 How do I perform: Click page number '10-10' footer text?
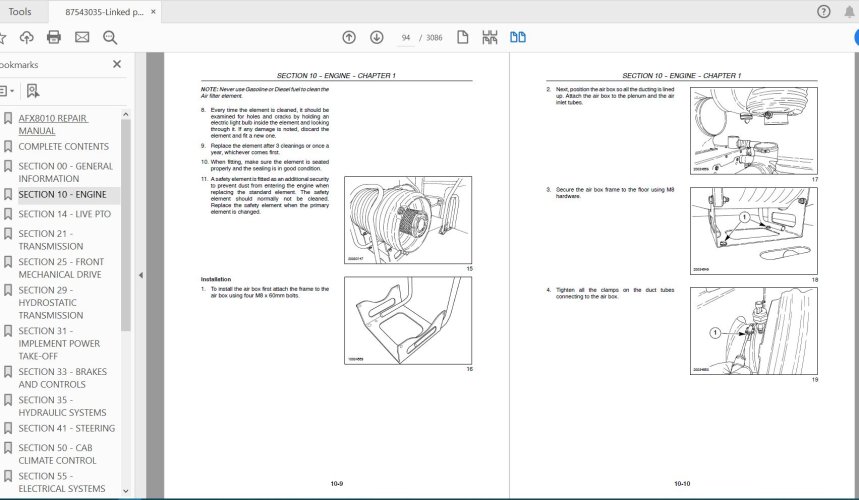tap(682, 484)
